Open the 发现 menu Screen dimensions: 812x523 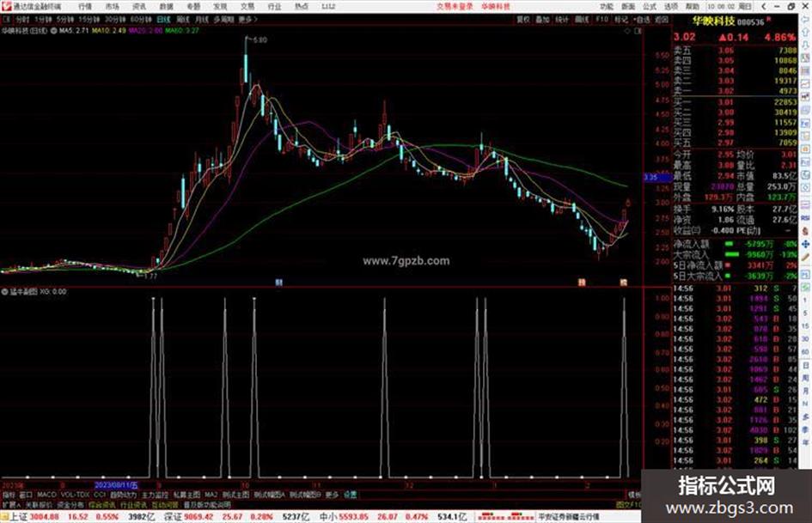click(220, 6)
